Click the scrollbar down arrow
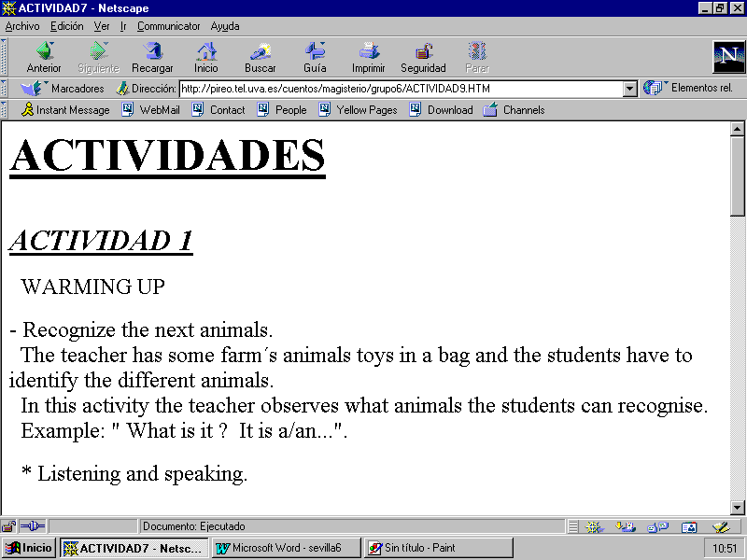The image size is (747, 560). pos(738,508)
